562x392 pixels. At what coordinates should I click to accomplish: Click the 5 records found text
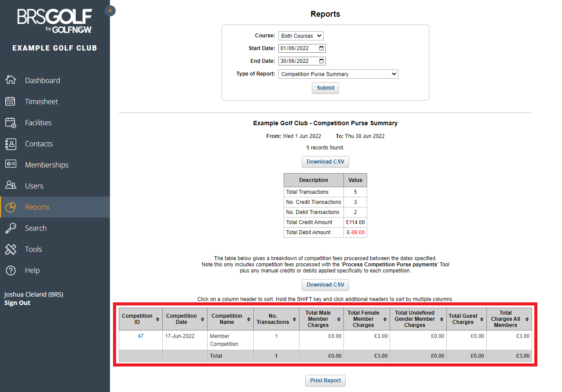point(325,148)
